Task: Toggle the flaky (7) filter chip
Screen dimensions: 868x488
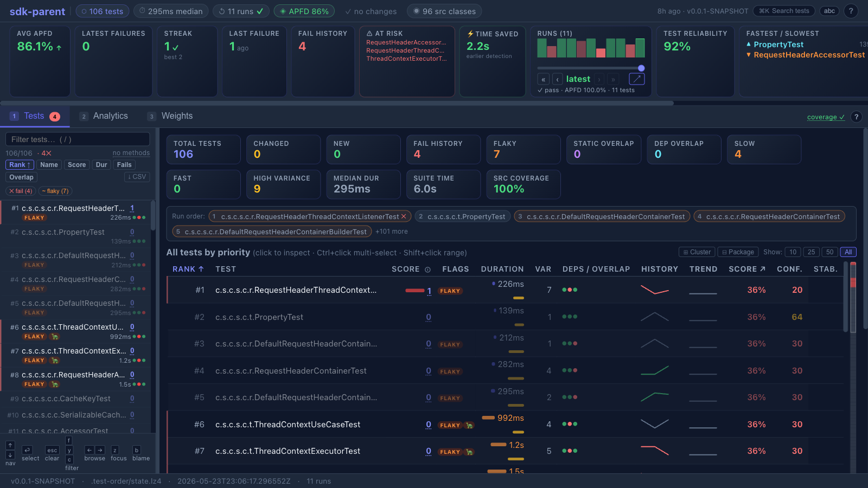Action: tap(55, 191)
